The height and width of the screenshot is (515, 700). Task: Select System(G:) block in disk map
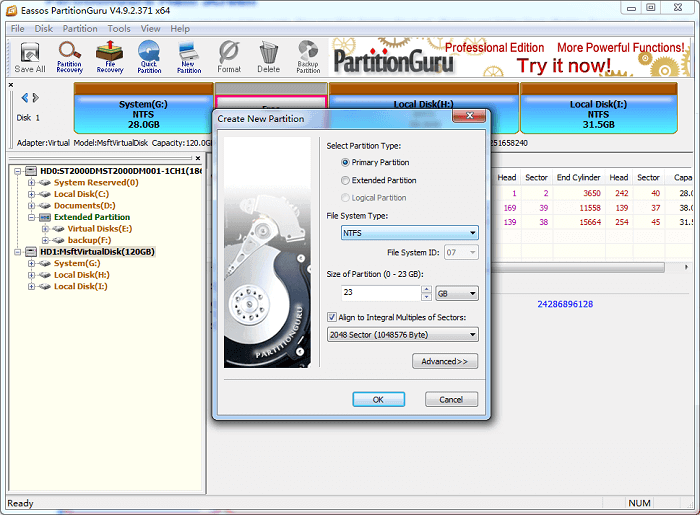(143, 108)
